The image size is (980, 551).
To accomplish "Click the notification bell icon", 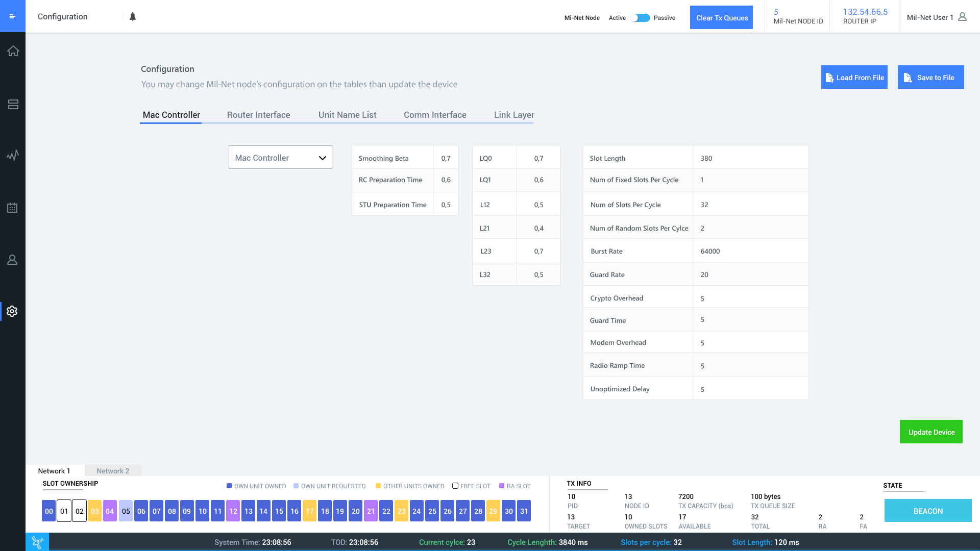I will (x=133, y=17).
